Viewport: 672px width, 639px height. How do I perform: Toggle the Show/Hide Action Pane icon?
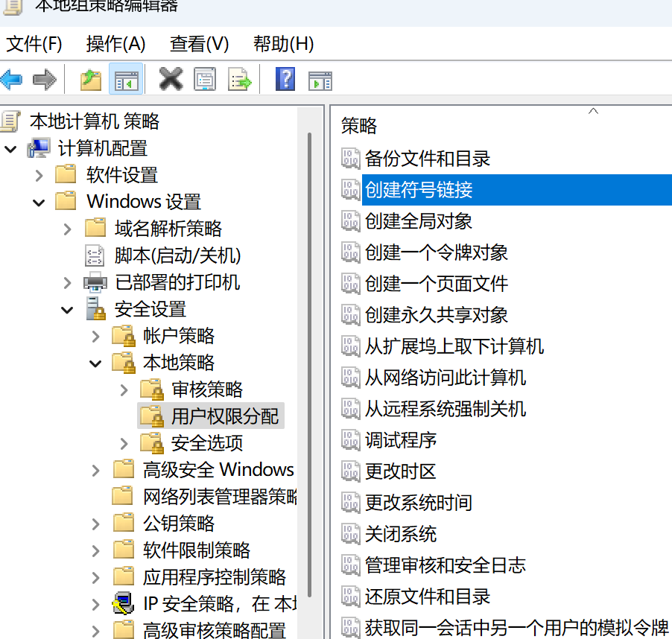point(320,79)
